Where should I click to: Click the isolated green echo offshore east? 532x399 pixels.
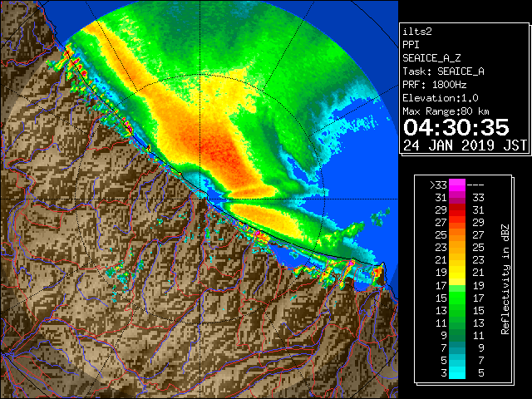coord(380,217)
